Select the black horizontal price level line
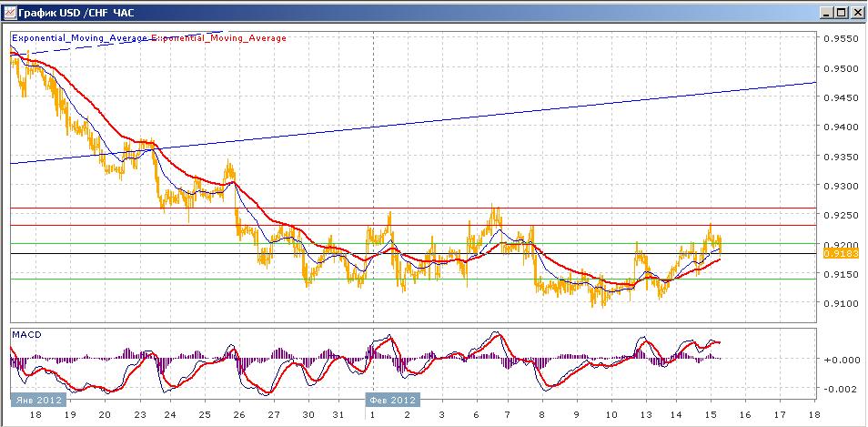The image size is (868, 427). tap(413, 254)
